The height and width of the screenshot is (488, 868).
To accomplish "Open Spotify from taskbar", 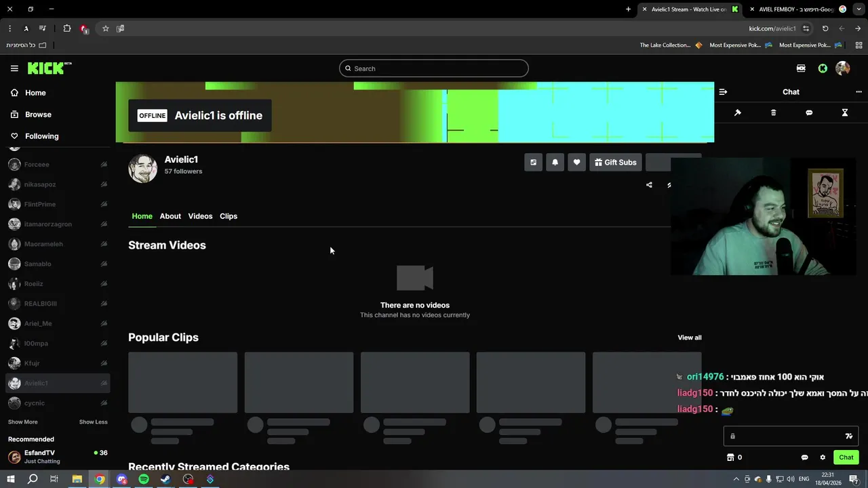I will click(144, 479).
